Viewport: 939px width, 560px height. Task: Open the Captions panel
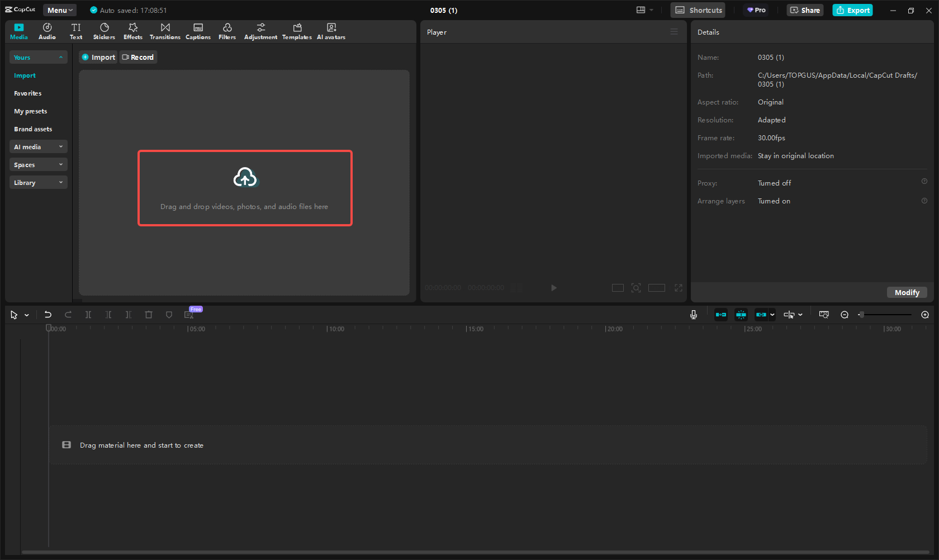pos(198,31)
